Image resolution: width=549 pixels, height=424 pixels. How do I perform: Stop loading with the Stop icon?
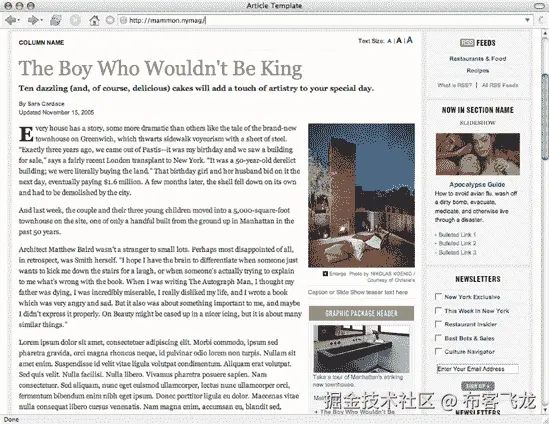(75, 20)
